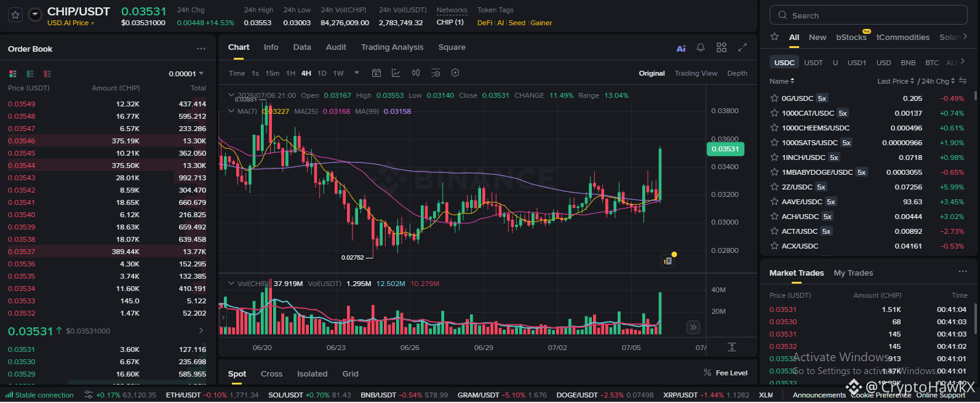
Task: Reset chart scale icon on time axis
Action: [x=732, y=347]
